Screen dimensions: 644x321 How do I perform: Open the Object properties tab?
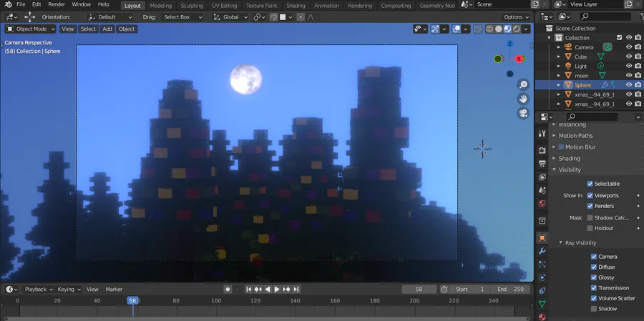point(542,237)
